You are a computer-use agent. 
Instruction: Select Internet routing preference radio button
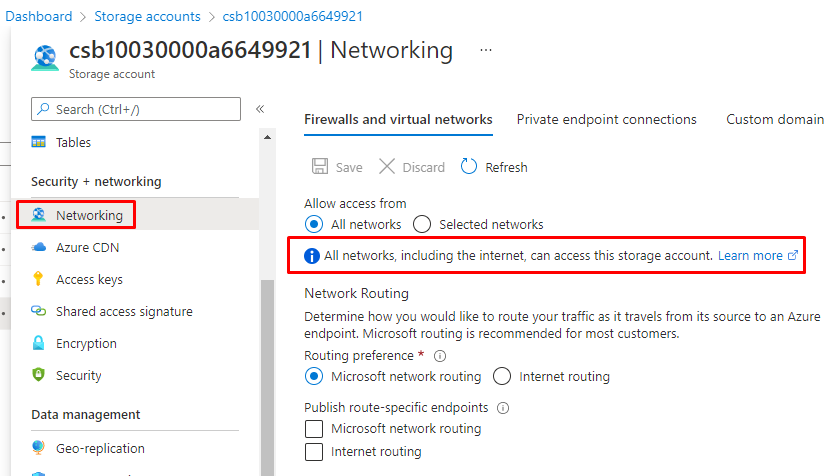point(502,376)
